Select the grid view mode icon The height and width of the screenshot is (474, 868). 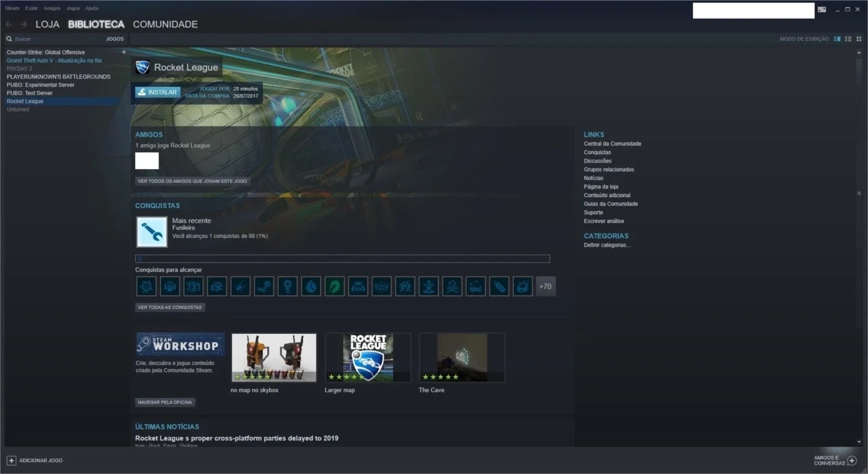(x=859, y=39)
